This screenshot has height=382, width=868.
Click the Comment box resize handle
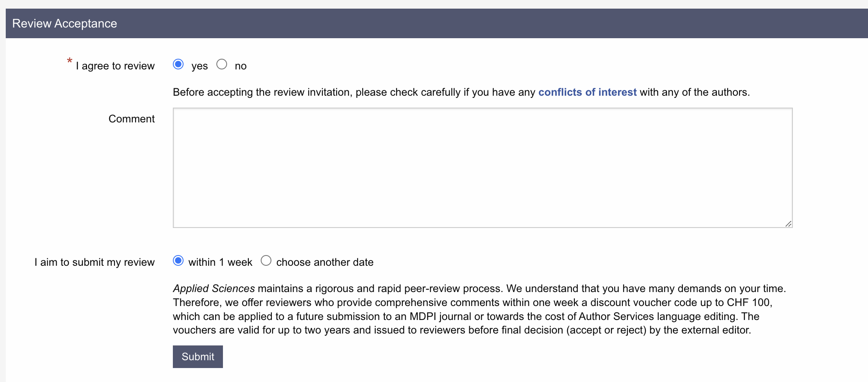788,223
